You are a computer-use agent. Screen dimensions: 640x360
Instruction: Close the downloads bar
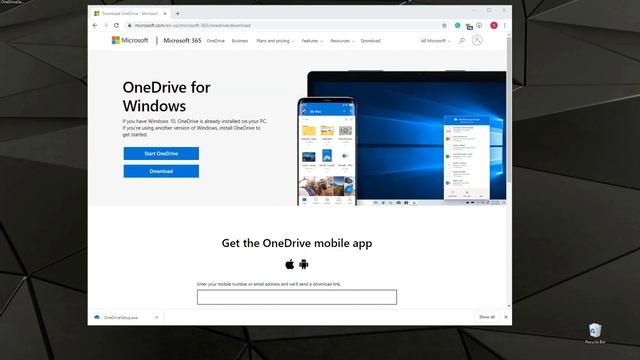[506, 317]
